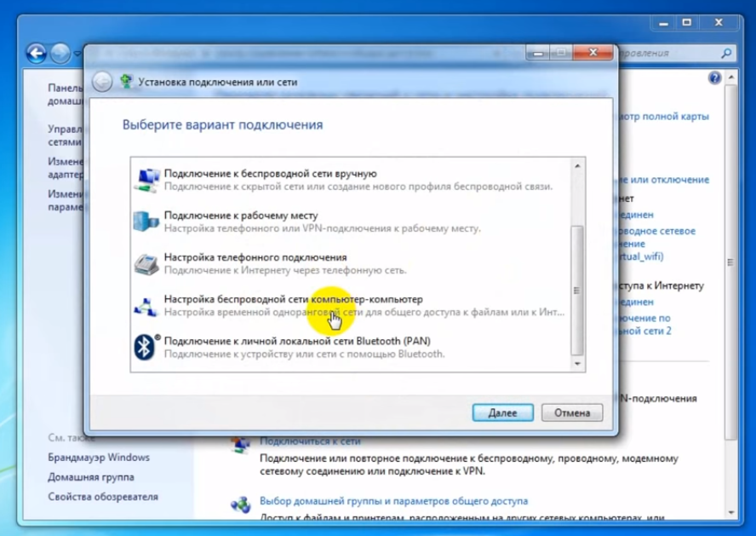This screenshot has height=536, width=756.
Task: Select Подключение к беспроводной сети вручную
Action: coord(351,180)
